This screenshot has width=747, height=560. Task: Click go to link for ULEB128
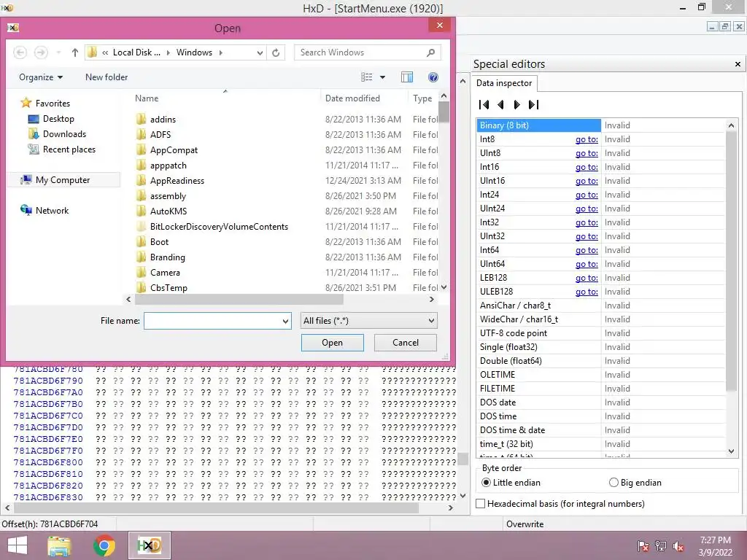pos(587,292)
